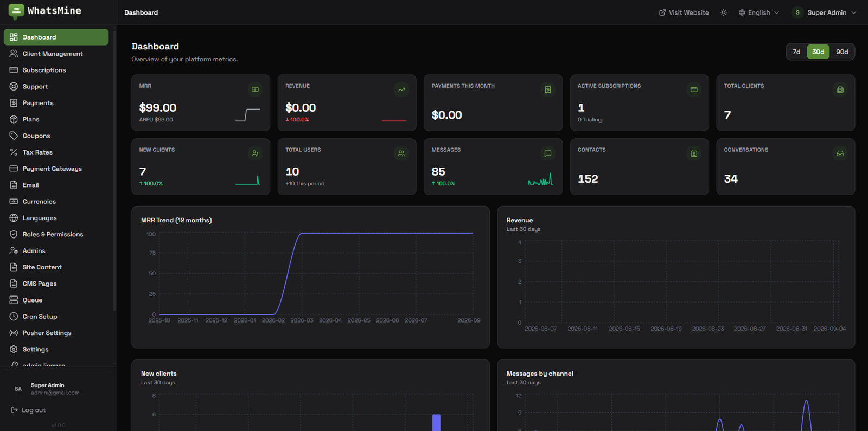This screenshot has width=868, height=431.
Task: Click the Site Content file icon
Action: point(14,267)
